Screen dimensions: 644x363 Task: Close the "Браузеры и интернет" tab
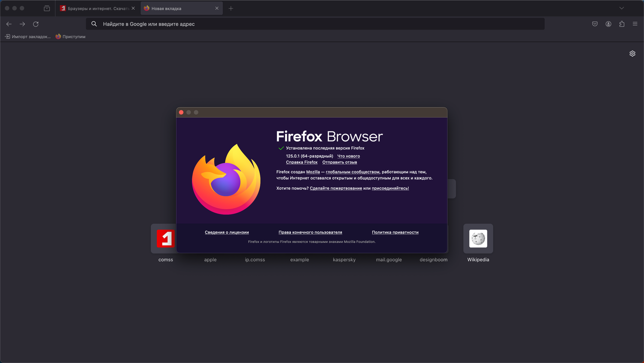coord(133,8)
